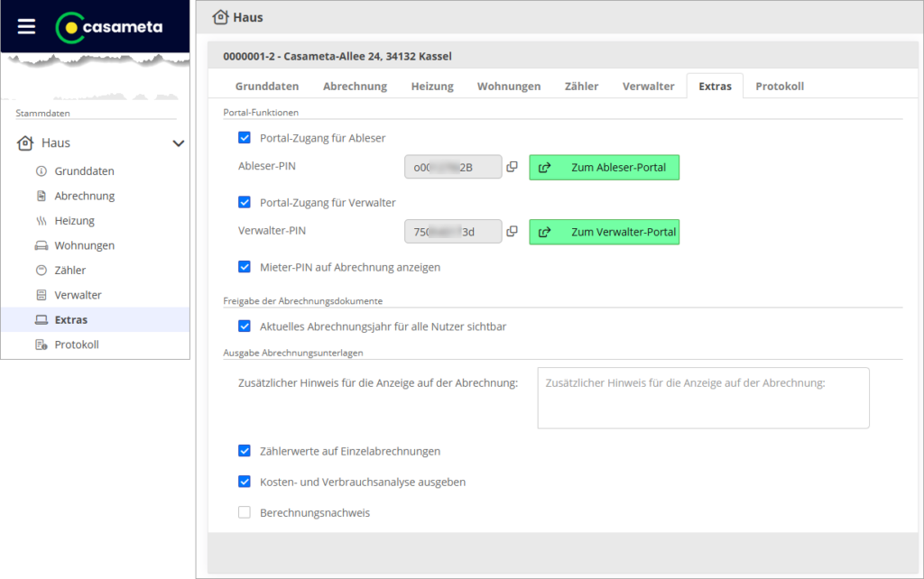Click the Protokoll log icon in sidebar
924x579 pixels.
point(42,345)
